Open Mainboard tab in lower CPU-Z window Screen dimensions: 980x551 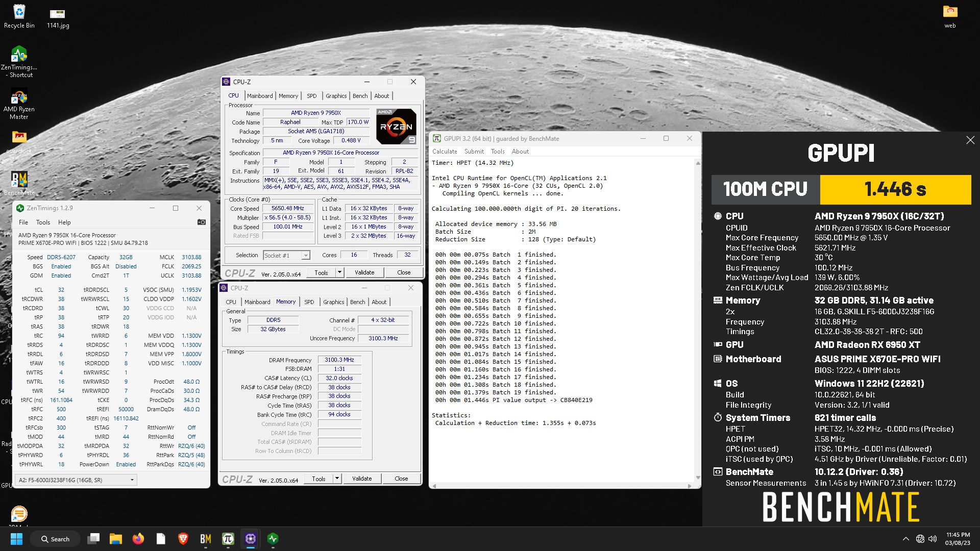(x=257, y=302)
